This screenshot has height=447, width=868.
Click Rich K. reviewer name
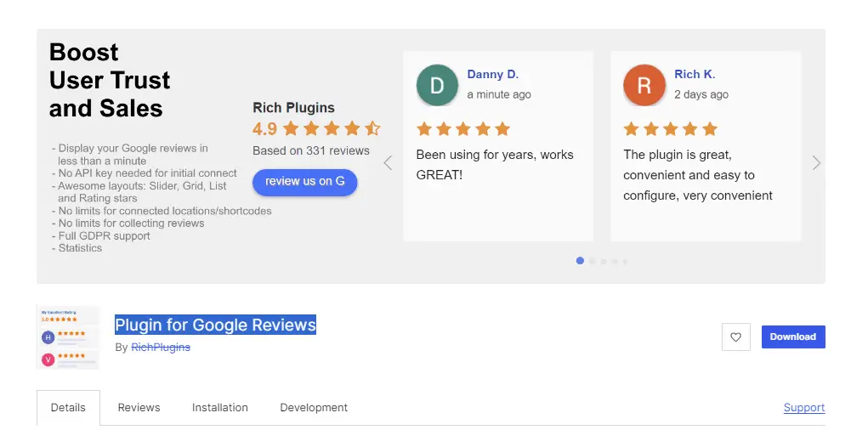(695, 74)
